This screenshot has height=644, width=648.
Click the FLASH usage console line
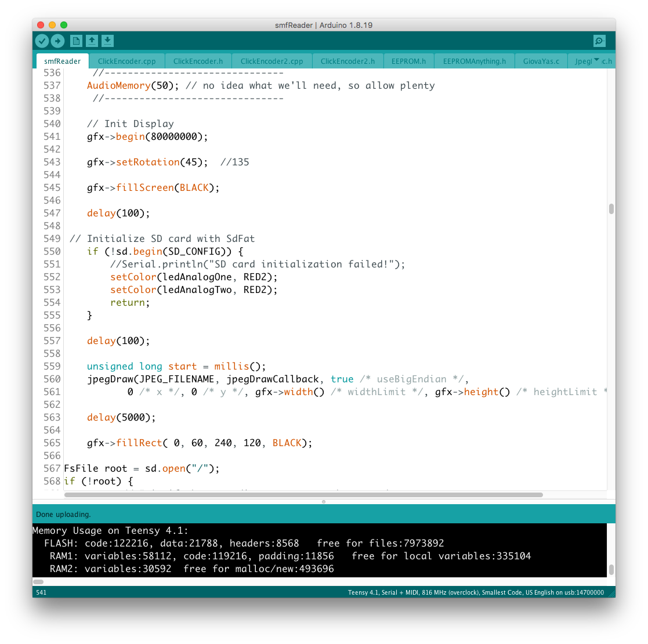click(x=244, y=543)
